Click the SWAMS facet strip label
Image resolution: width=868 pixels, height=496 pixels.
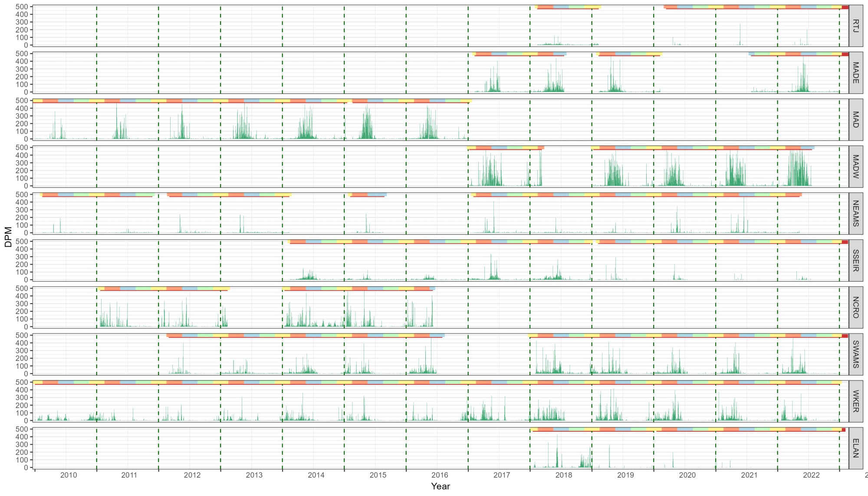click(x=855, y=354)
